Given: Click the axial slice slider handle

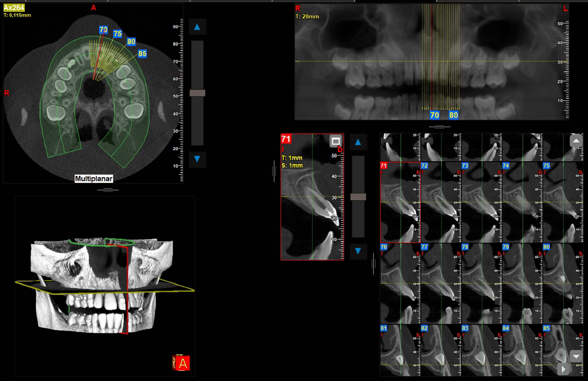Looking at the screenshot, I should coord(197,93).
